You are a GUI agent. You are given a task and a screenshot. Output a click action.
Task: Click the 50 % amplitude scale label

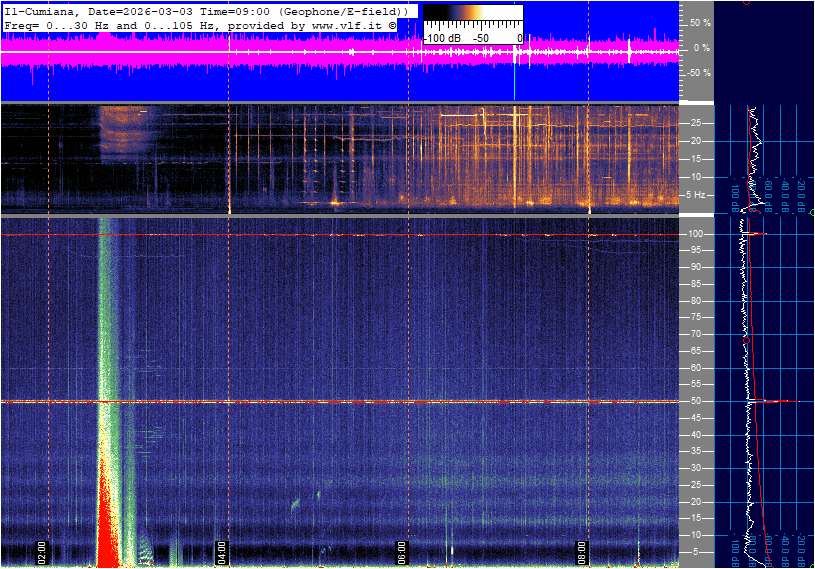(698, 22)
